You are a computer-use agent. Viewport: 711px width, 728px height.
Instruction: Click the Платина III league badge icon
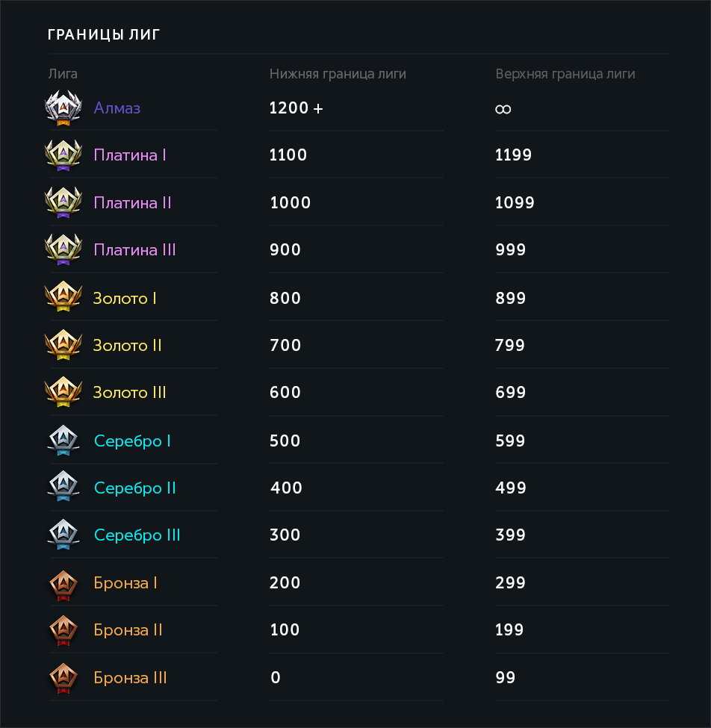pyautogui.click(x=63, y=249)
